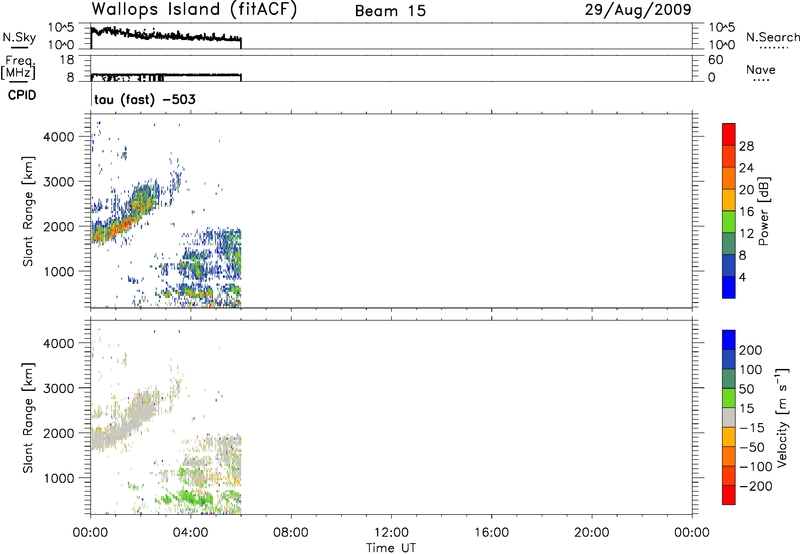This screenshot has width=800, height=554.
Task: Click the '10^5' label on left noise axis
Action: click(x=61, y=27)
